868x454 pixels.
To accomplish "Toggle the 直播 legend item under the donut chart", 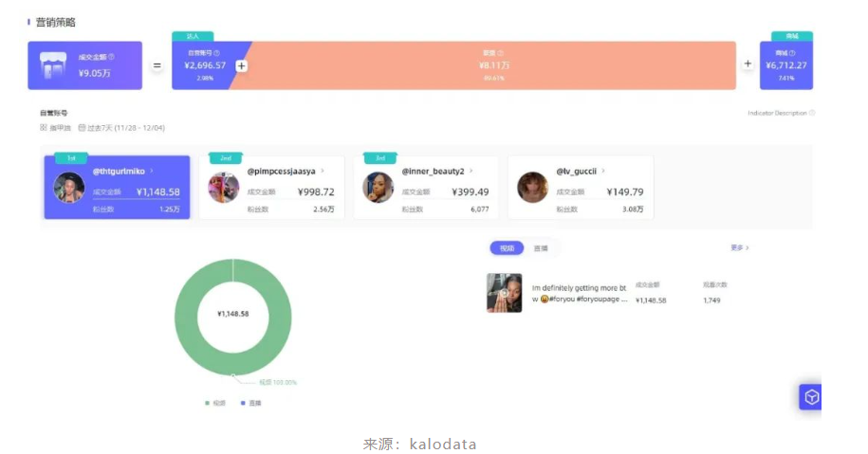I will (251, 403).
